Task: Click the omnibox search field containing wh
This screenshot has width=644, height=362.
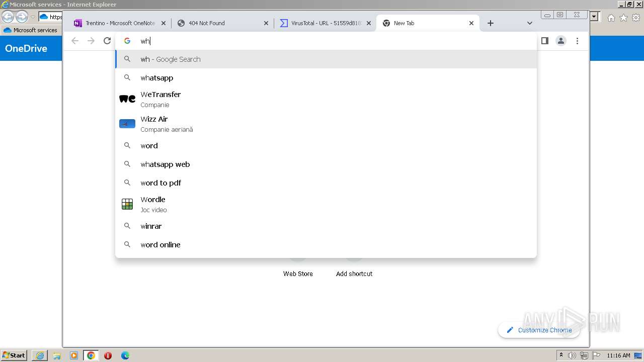Action: tap(326, 41)
